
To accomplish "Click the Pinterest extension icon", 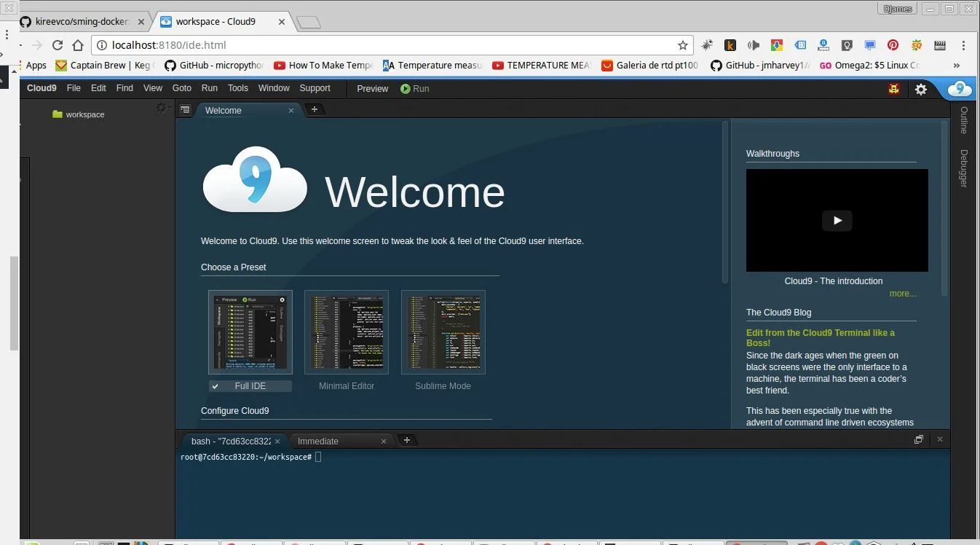I will tap(893, 45).
